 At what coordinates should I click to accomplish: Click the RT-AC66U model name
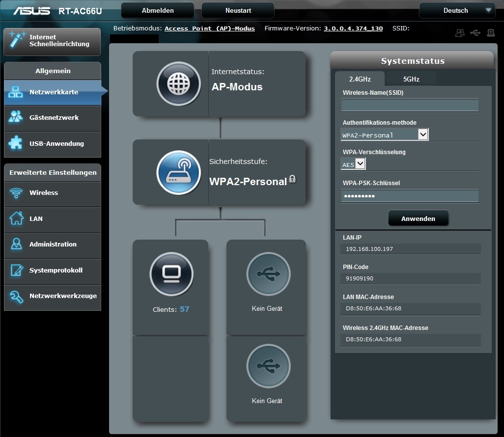pyautogui.click(x=80, y=11)
